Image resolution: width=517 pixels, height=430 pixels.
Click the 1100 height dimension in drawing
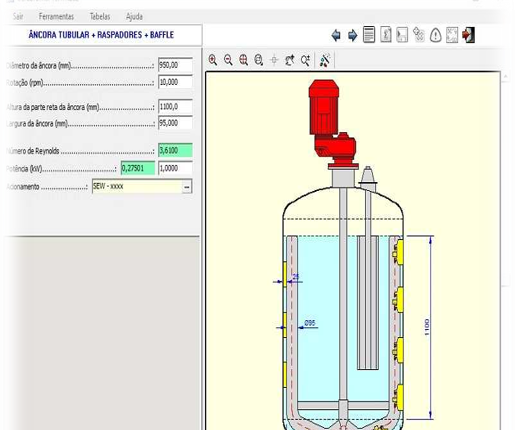tap(427, 327)
